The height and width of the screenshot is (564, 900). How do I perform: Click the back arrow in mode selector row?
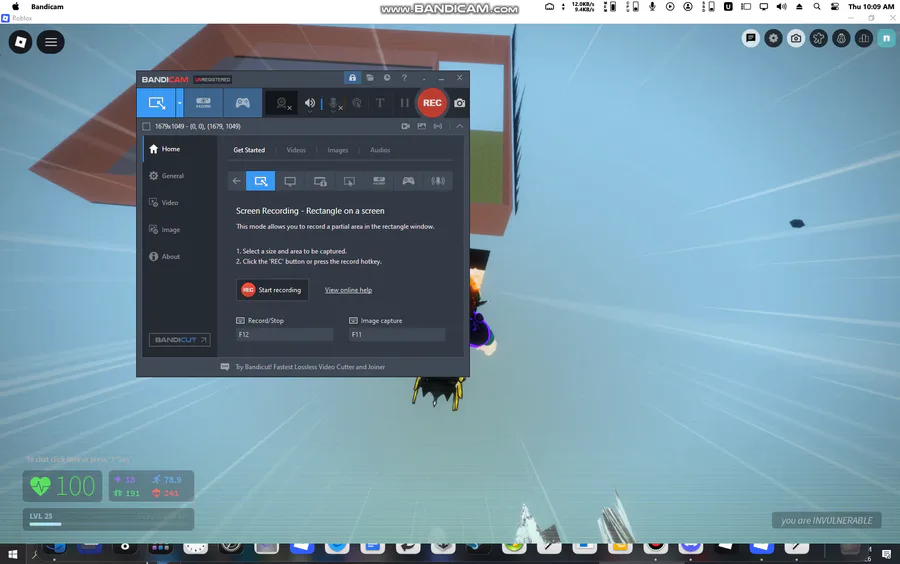(x=236, y=181)
